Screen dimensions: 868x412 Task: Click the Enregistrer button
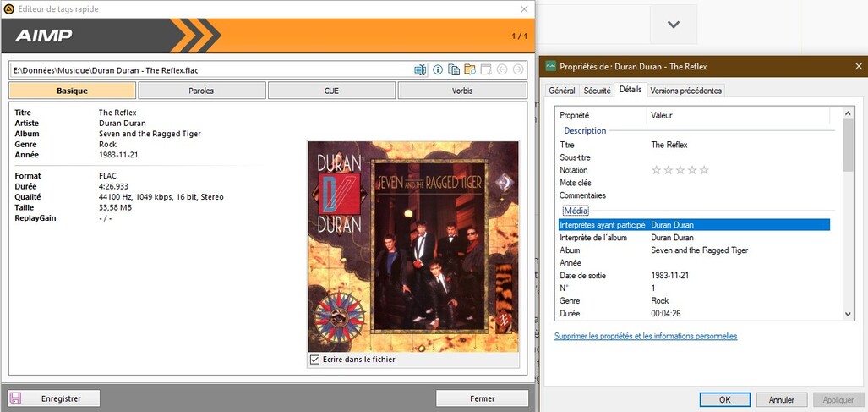pyautogui.click(x=54, y=398)
